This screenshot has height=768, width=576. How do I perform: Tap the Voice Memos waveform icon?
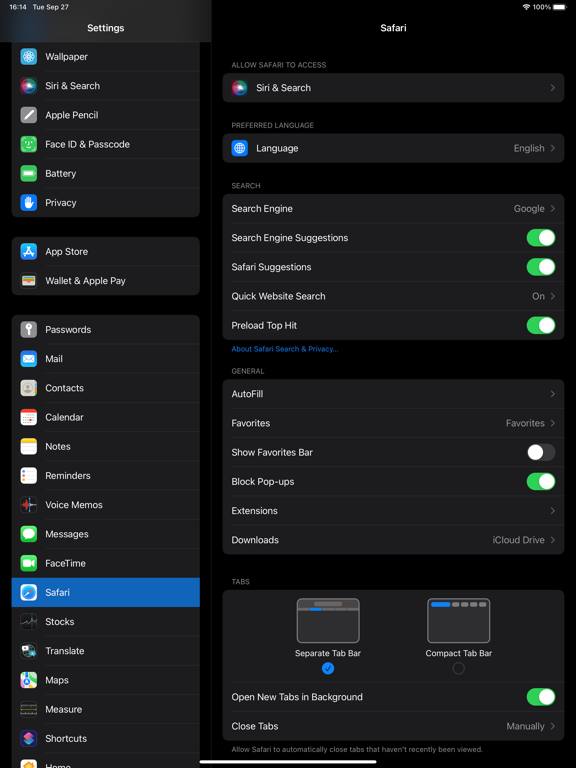pos(28,504)
